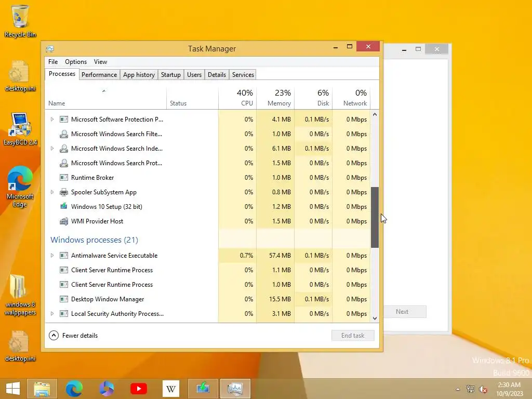Click the Windows 10 Setup process icon

point(64,206)
